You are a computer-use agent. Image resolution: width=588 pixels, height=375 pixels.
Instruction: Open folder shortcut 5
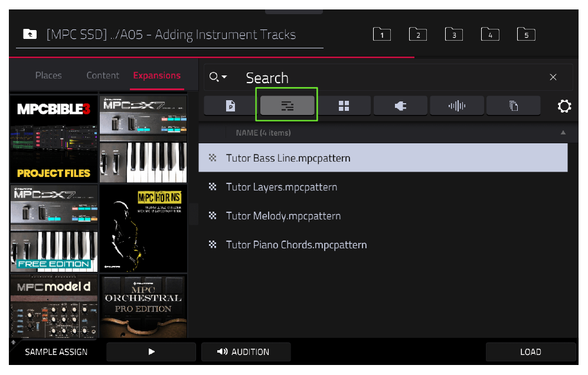[x=526, y=34]
